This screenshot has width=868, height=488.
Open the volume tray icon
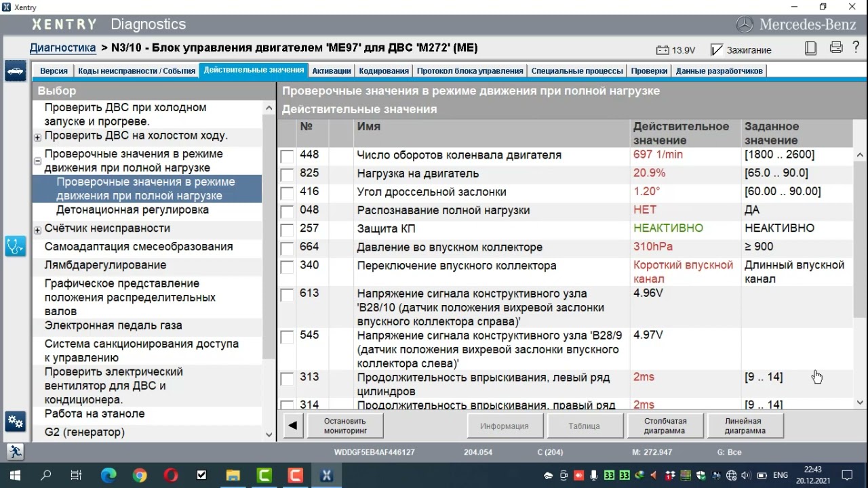click(746, 476)
